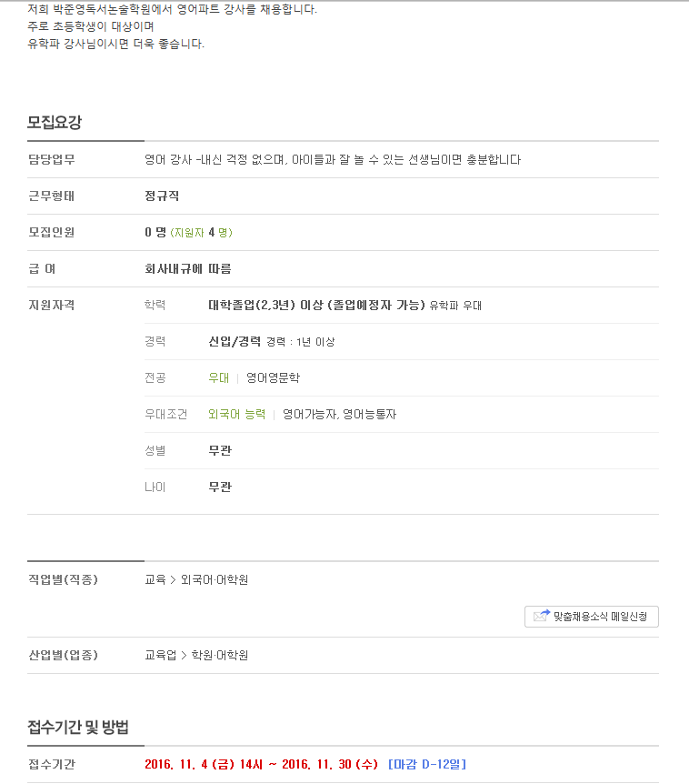Open the 교육업 industry link
This screenshot has height=784, width=689.
[160, 656]
